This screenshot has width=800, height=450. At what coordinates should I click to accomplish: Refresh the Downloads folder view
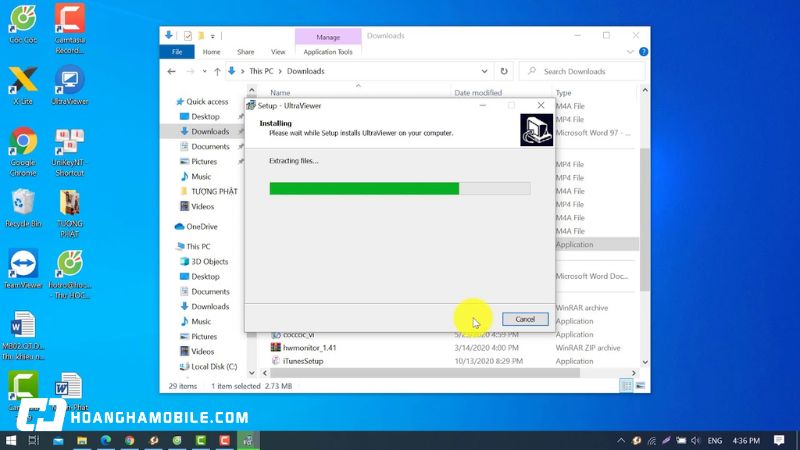pos(504,71)
